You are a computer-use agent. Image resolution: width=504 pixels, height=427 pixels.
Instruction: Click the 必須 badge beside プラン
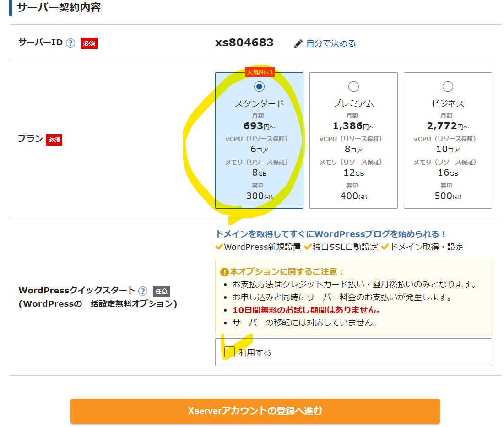coord(54,140)
